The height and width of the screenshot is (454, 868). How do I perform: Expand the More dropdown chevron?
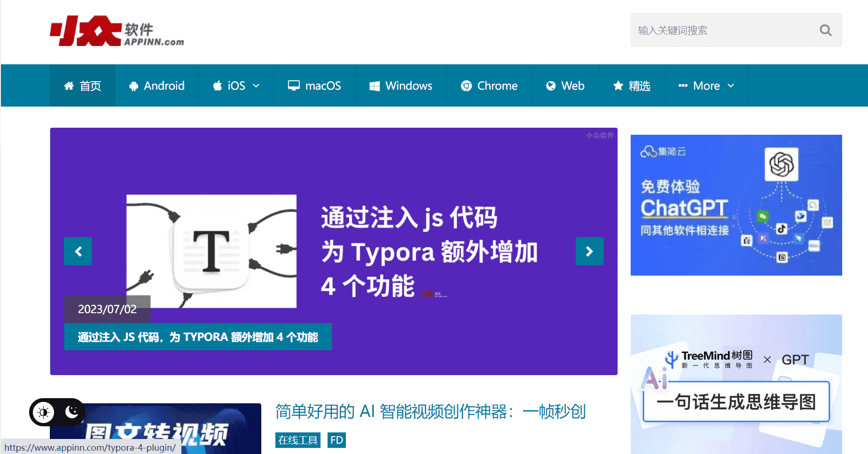731,86
